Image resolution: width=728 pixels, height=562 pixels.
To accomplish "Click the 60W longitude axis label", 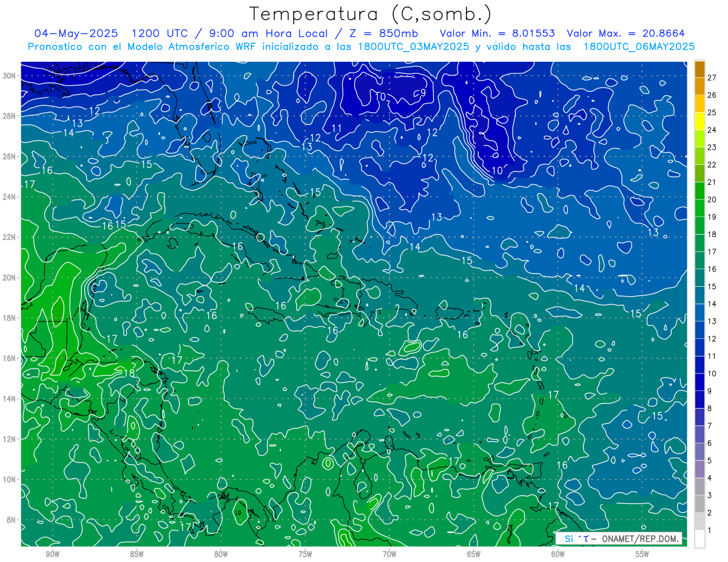I will [558, 554].
